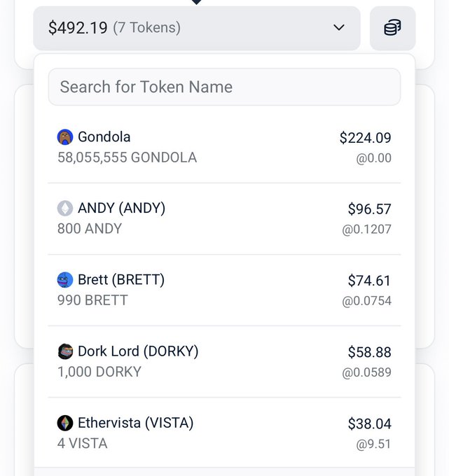Click the 990 BRETT balance text
The image size is (449, 476).
tap(92, 300)
